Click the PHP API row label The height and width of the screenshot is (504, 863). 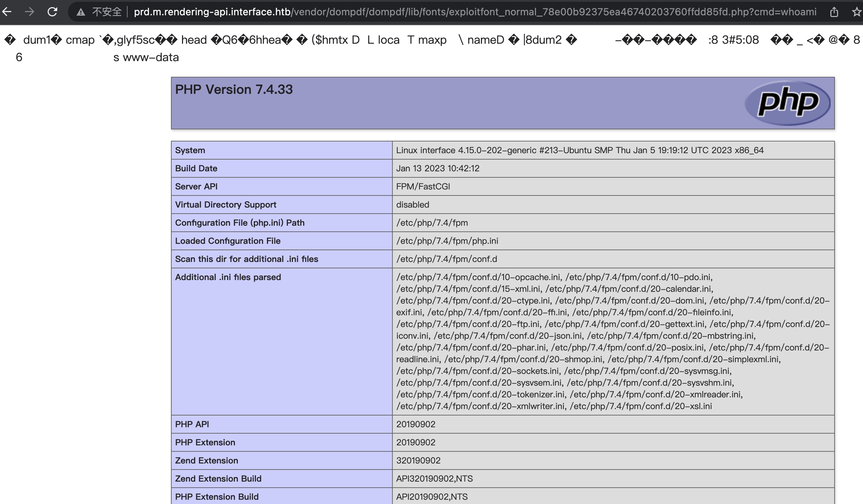[192, 424]
